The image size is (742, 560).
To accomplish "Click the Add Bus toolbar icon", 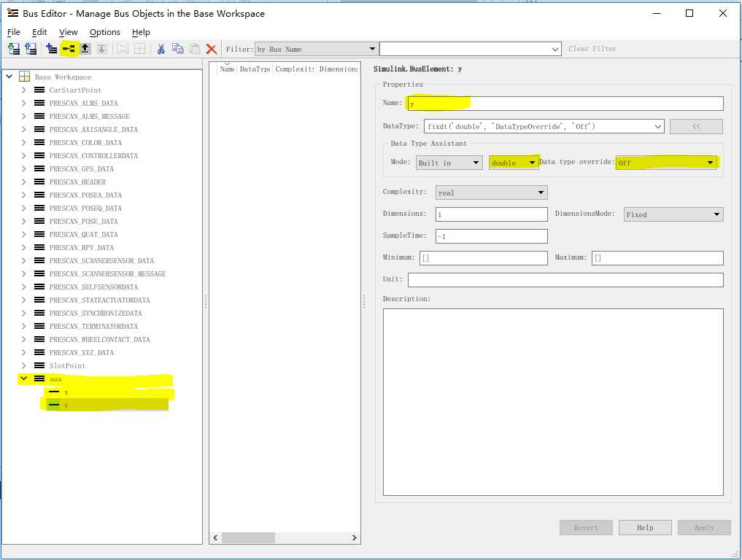I will [52, 49].
